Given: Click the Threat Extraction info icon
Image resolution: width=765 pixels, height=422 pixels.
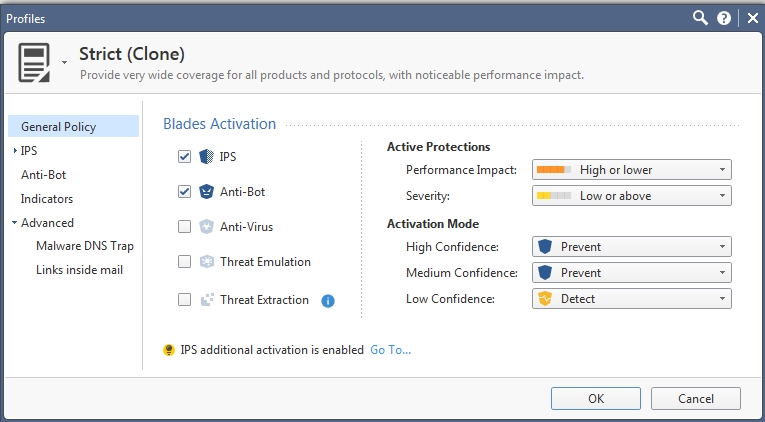Looking at the screenshot, I should (327, 300).
